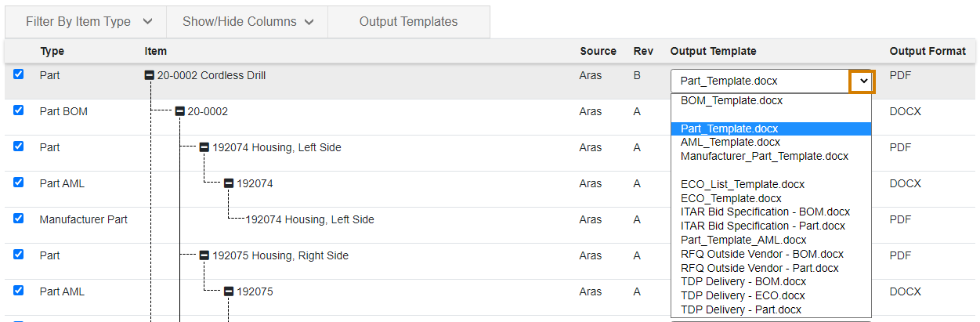Collapse the 192075 Part AML node
Viewport: 980px width, 322px height.
[229, 291]
